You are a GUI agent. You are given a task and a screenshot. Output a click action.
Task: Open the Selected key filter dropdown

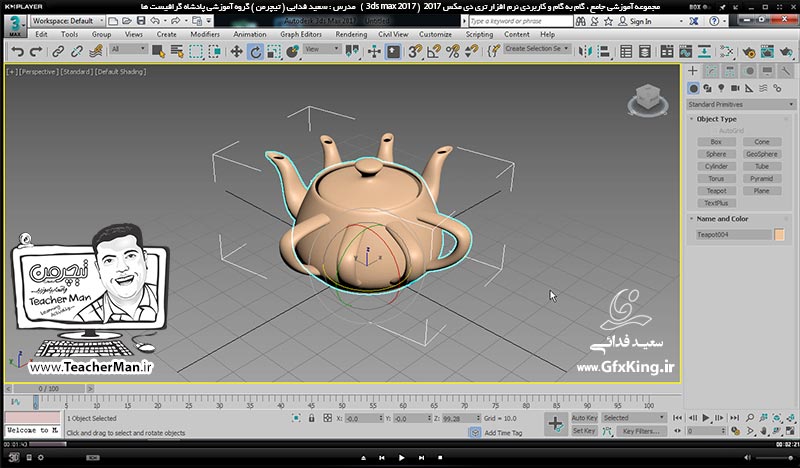(x=634, y=417)
